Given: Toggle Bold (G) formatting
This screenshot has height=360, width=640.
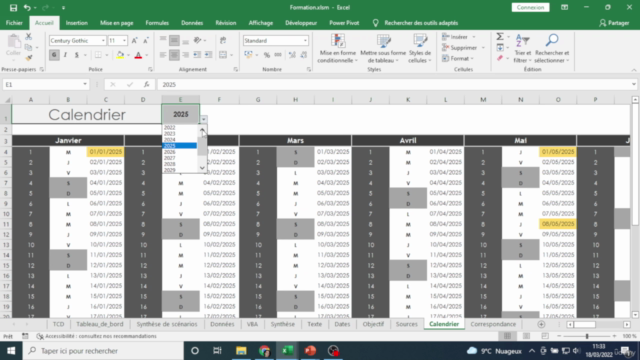Looking at the screenshot, I should 54,55.
